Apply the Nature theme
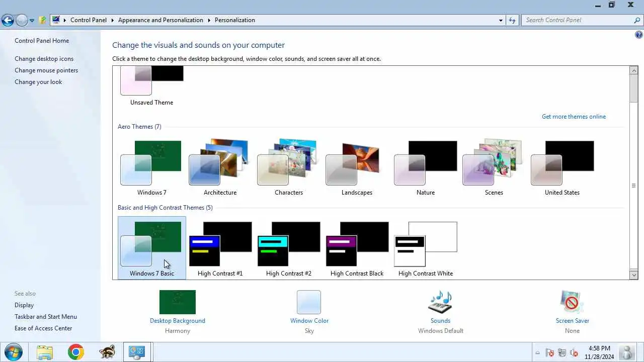This screenshot has height=362, width=644. click(425, 168)
